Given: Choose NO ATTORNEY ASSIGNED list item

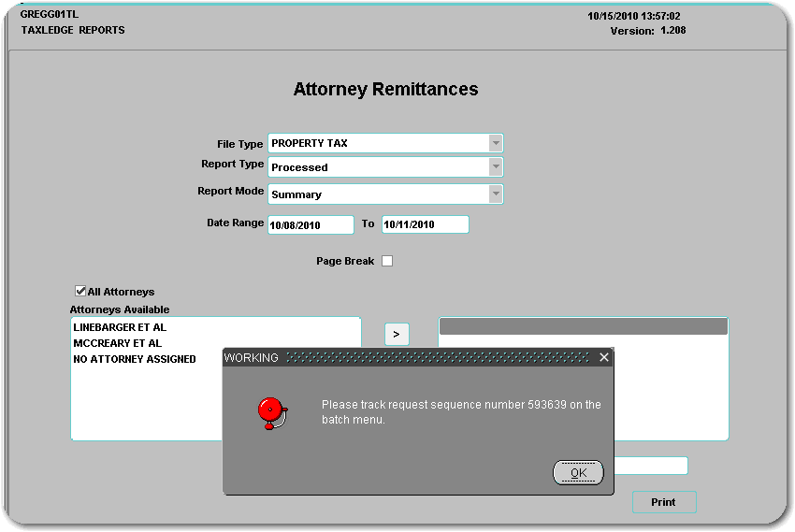Looking at the screenshot, I should [x=135, y=359].
